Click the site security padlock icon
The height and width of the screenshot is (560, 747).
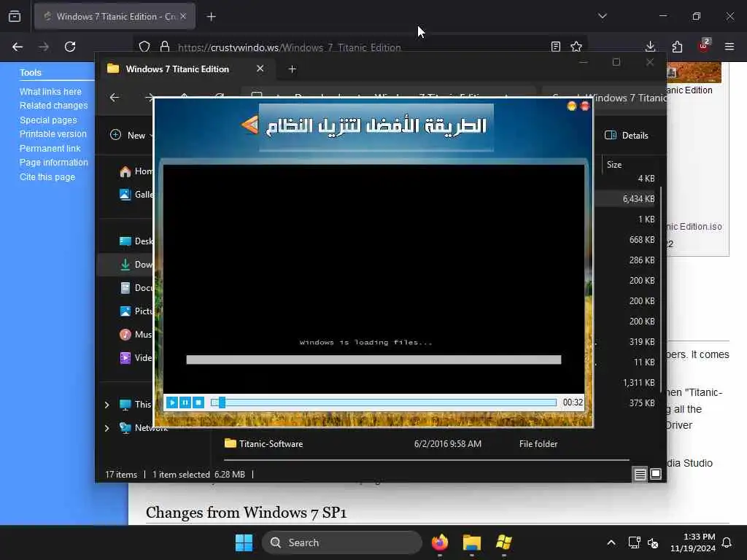[165, 47]
